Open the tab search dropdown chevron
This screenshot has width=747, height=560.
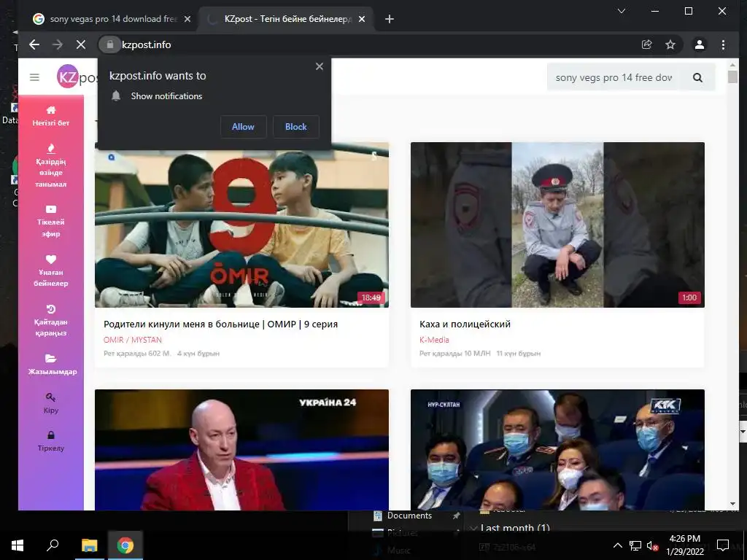622,11
